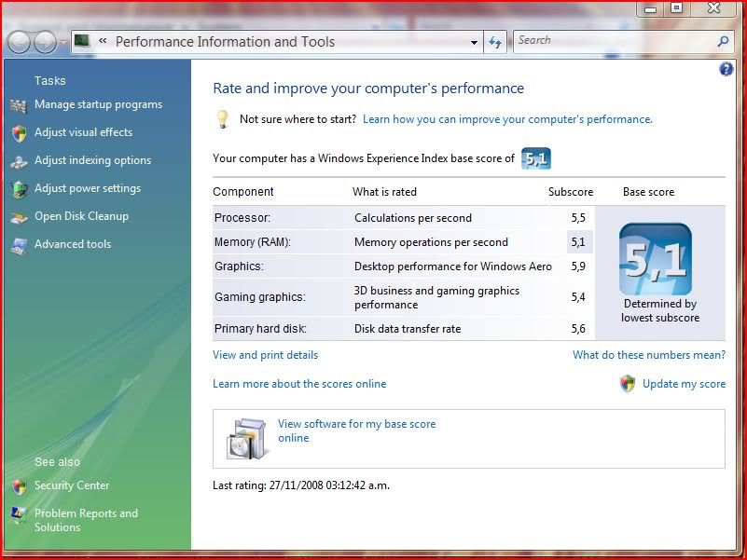Go back with the Back arrow button
This screenshot has height=560, width=747.
pyautogui.click(x=19, y=42)
